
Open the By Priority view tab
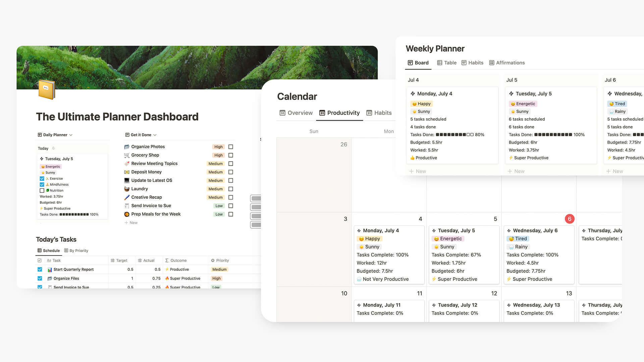tap(78, 251)
